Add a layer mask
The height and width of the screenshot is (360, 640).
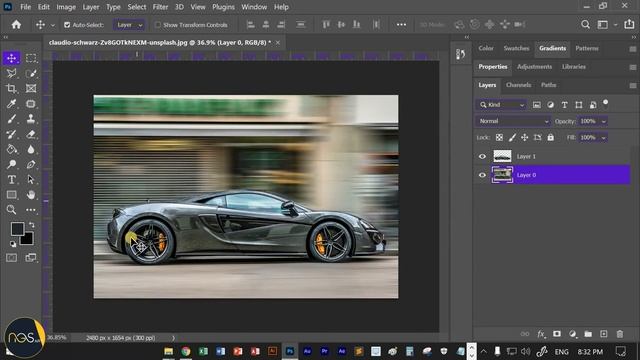(557, 334)
